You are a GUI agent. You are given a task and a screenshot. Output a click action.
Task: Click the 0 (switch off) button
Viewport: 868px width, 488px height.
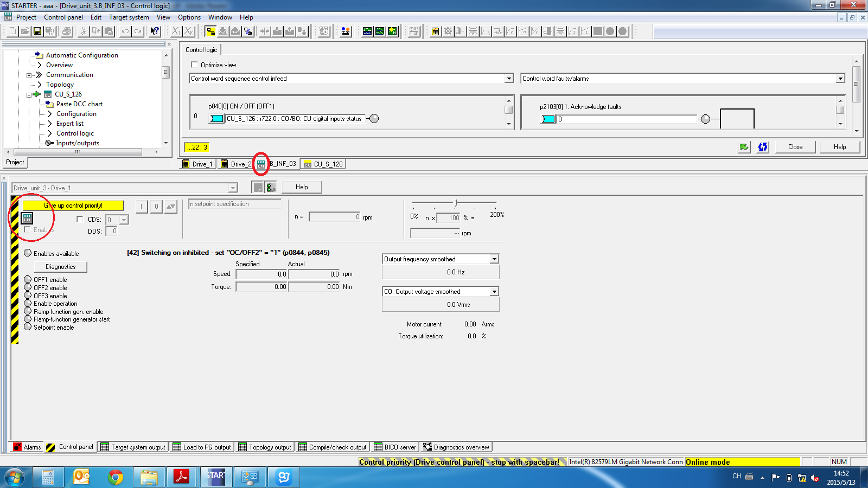point(156,207)
